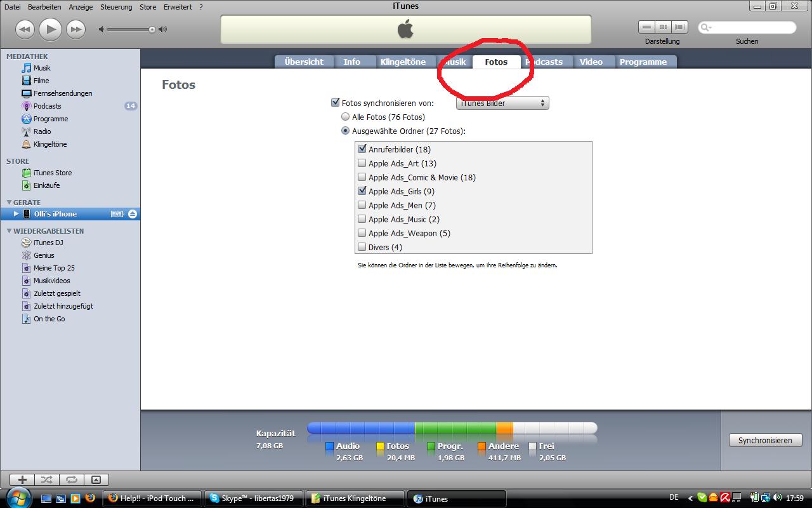Switch to the Info tab
The width and height of the screenshot is (812, 508).
coord(352,62)
